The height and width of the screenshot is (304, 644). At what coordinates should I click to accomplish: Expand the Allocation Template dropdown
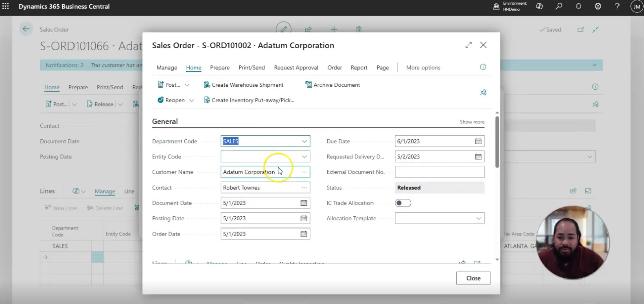479,218
